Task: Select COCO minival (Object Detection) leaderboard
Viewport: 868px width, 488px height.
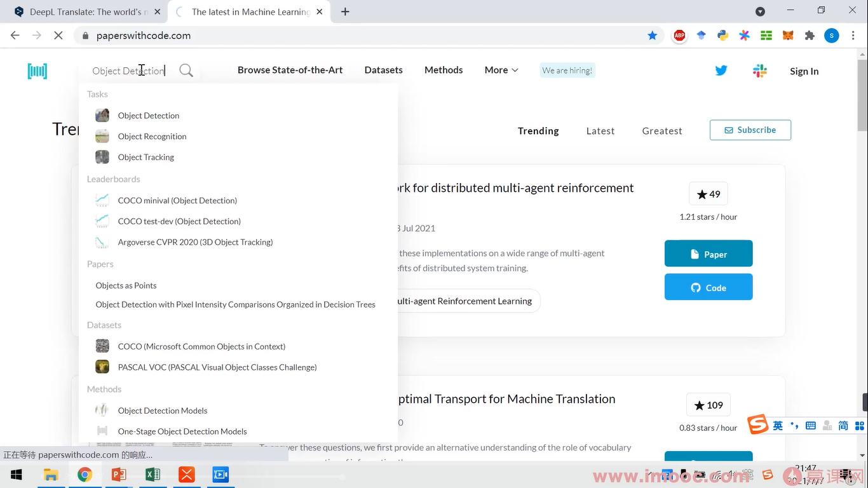Action: tap(177, 201)
